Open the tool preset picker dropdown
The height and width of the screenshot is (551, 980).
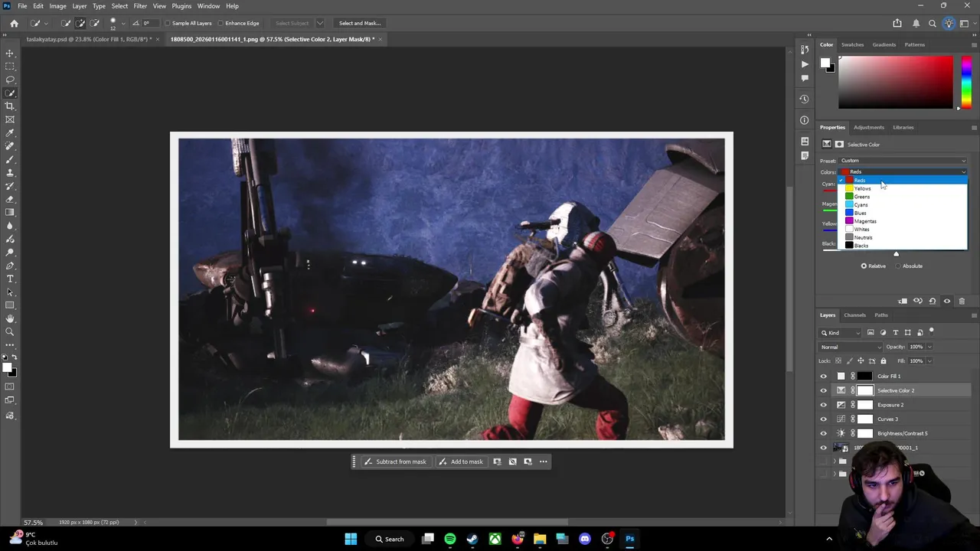[x=44, y=23]
